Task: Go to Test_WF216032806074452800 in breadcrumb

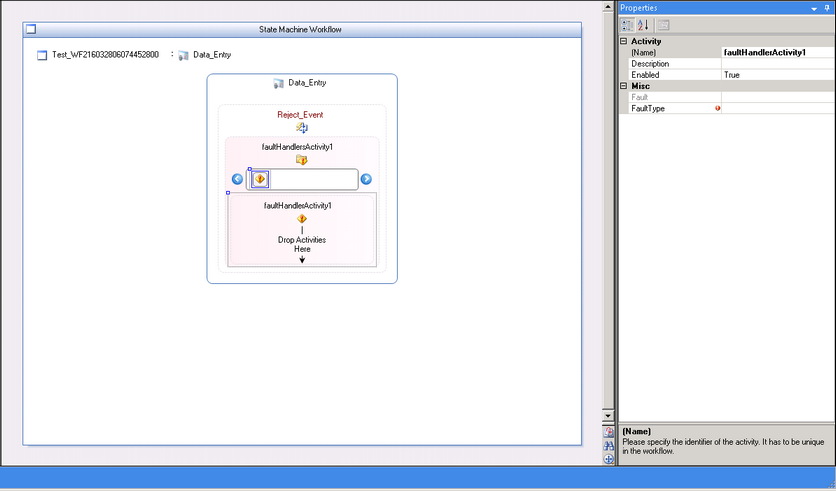Action: pyautogui.click(x=105, y=54)
